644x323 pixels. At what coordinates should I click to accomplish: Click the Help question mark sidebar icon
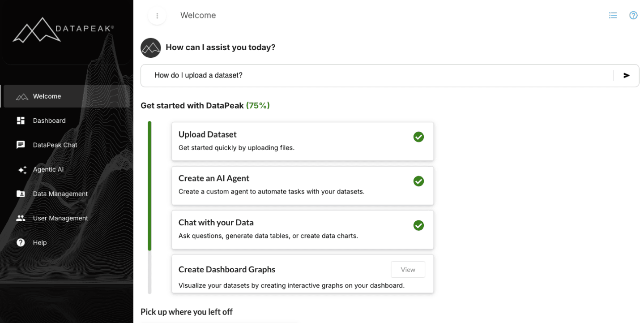(x=21, y=242)
